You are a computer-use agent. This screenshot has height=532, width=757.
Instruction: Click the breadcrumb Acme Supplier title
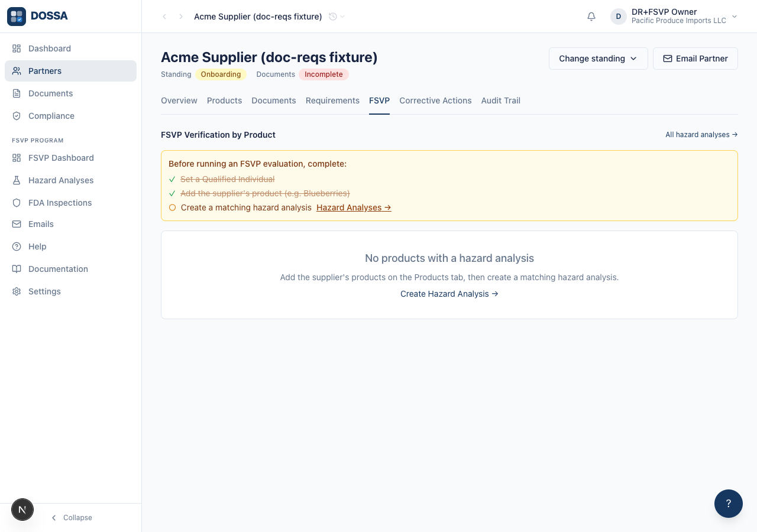258,17
